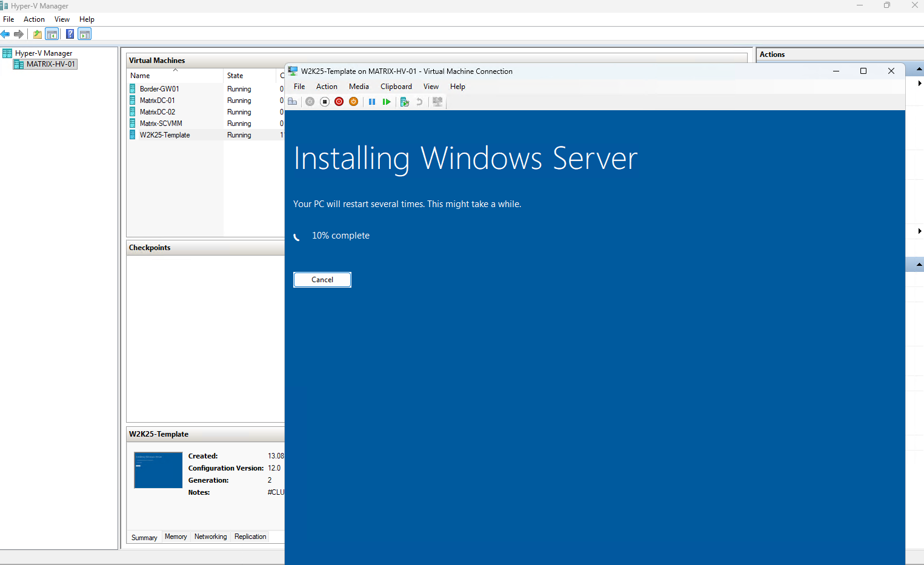Click the Matrix-SCVMM VM icon
Image resolution: width=924 pixels, height=565 pixels.
(x=133, y=124)
